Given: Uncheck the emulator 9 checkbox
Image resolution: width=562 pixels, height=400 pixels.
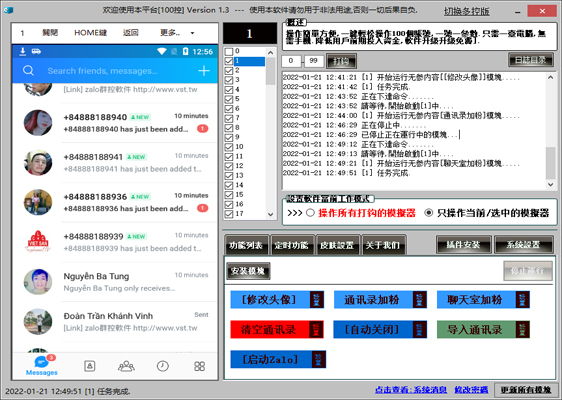Looking at the screenshot, I should click(x=229, y=138).
